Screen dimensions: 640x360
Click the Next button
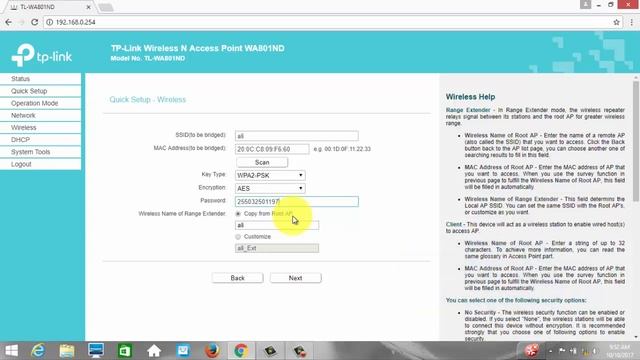[296, 278]
